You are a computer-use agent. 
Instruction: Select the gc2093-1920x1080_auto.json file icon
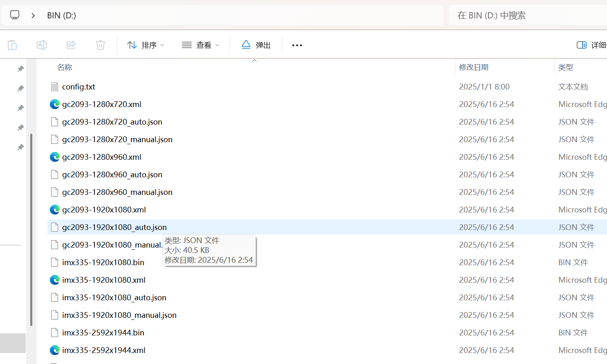[55, 227]
